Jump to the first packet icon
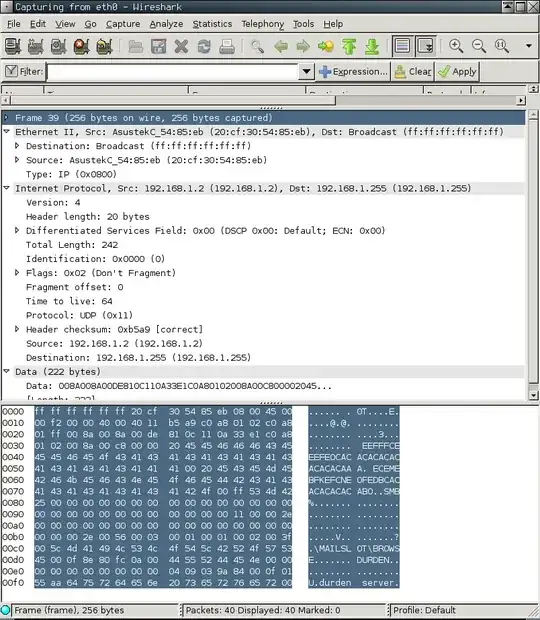The image size is (540, 620). pyautogui.click(x=349, y=46)
